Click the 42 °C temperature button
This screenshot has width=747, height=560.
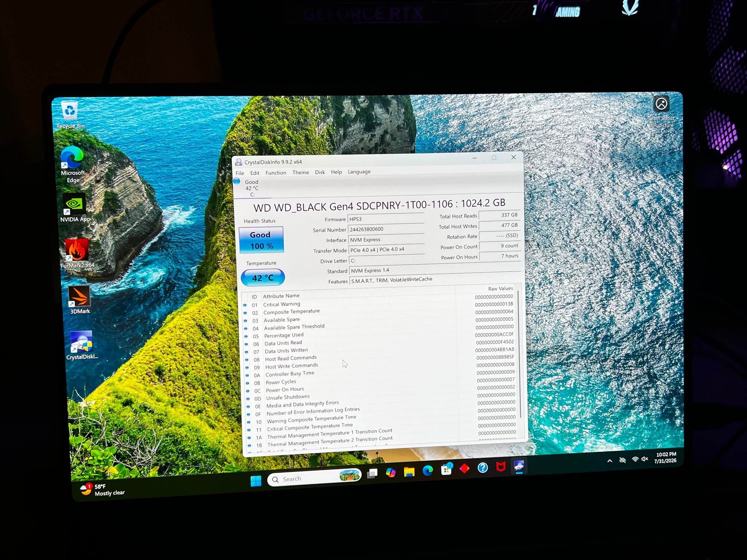(x=263, y=278)
